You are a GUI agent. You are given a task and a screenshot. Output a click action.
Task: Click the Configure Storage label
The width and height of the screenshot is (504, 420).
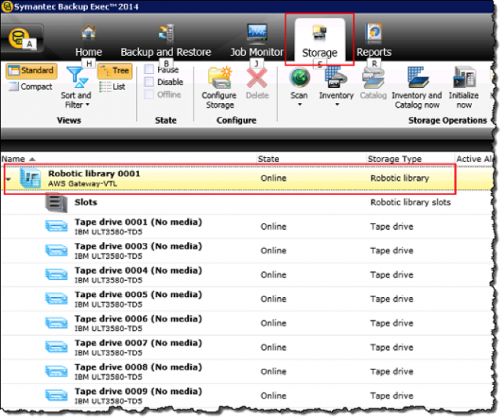[219, 100]
